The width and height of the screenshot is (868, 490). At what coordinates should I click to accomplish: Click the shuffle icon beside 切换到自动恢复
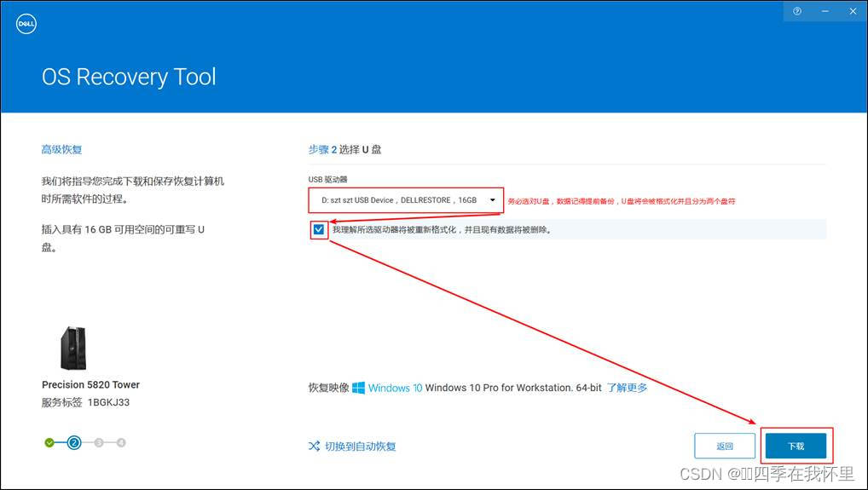314,446
